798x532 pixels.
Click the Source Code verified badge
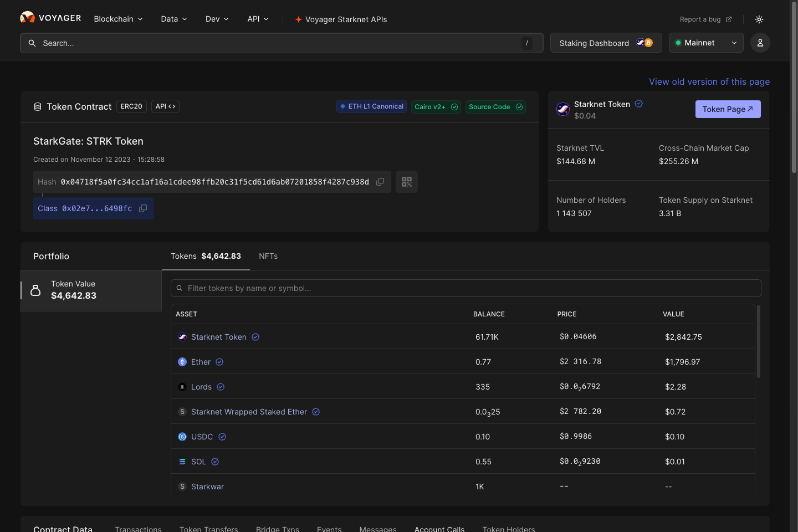495,107
